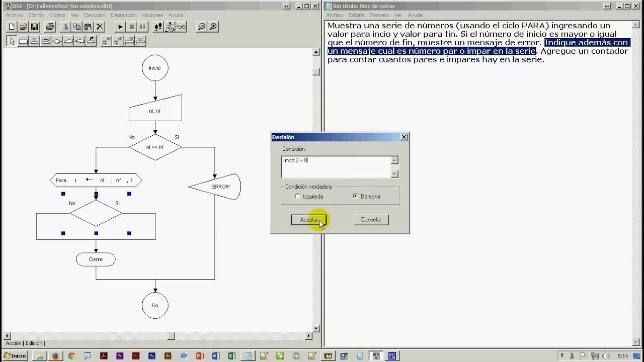The image size is (644, 362).
Task: Click the Condición field scroll up arrow
Action: 394,160
